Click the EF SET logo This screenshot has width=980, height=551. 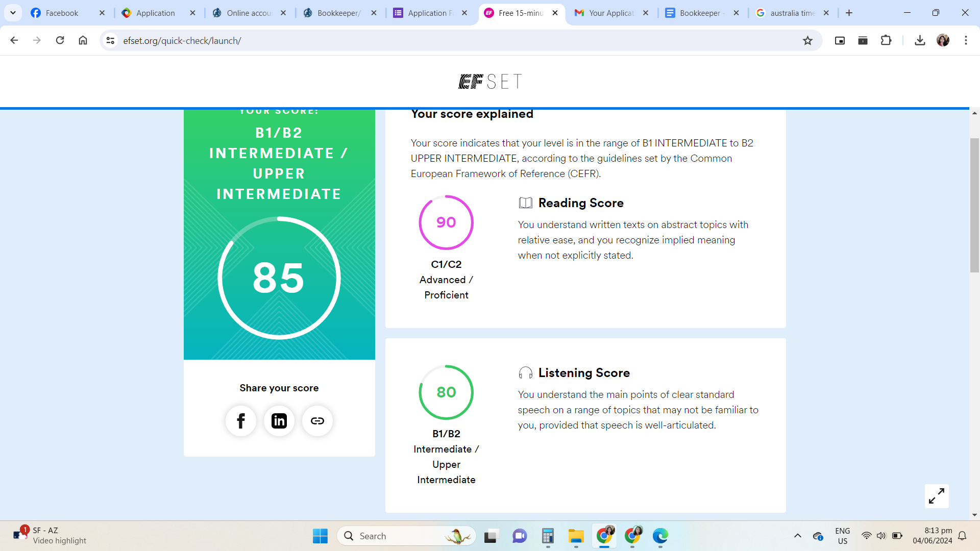click(490, 82)
